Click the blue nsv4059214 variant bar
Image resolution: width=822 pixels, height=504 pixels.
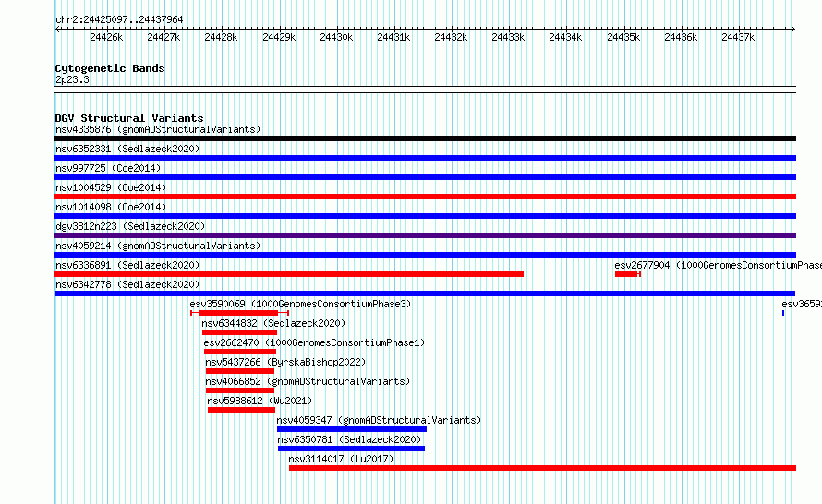425,255
